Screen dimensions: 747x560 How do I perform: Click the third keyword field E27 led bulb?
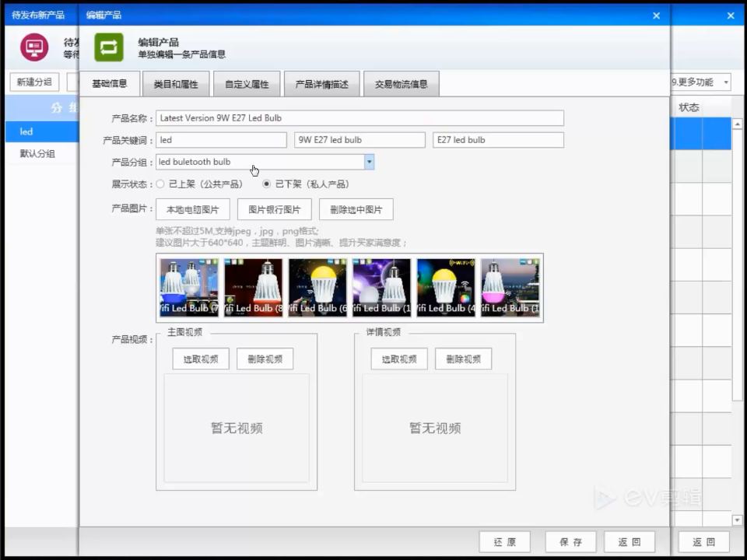pyautogui.click(x=498, y=140)
